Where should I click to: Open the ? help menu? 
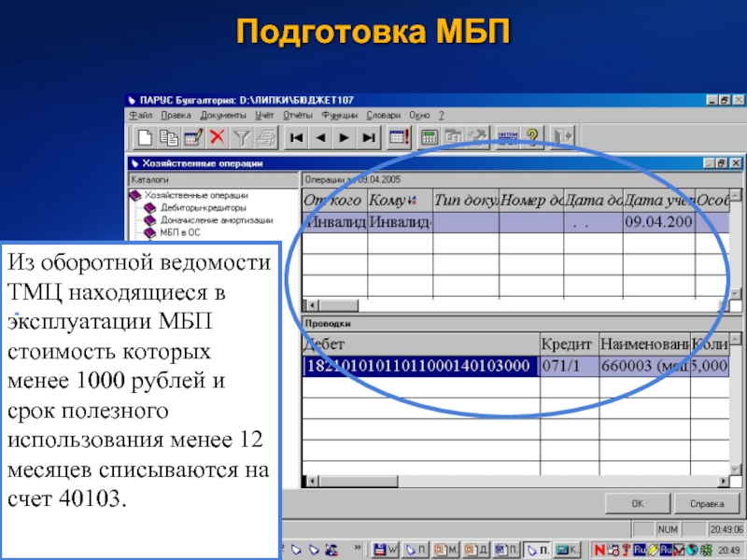[441, 115]
